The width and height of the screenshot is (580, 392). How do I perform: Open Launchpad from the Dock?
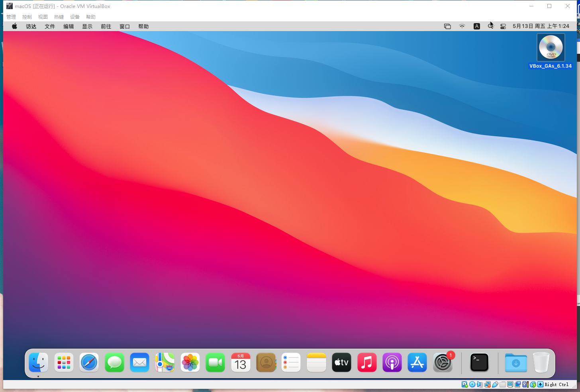[x=63, y=362]
